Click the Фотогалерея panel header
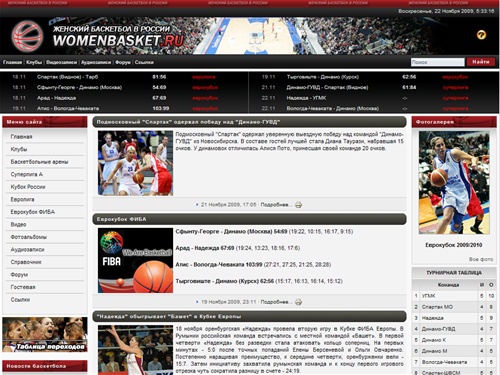The height and width of the screenshot is (375, 500). point(454,122)
